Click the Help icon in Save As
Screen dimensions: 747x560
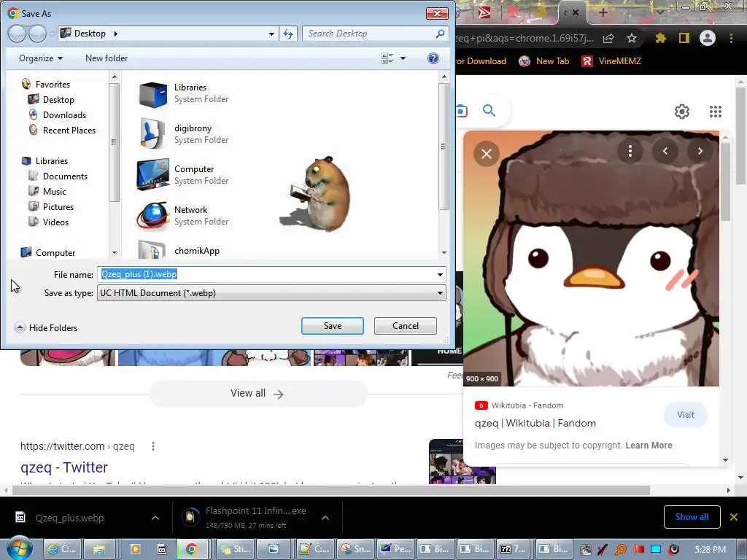tap(433, 58)
